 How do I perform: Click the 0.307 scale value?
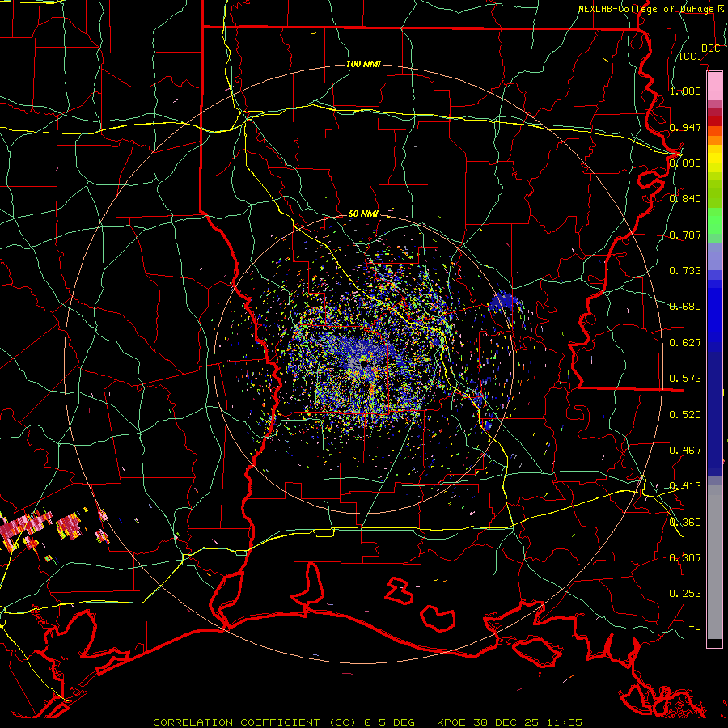(x=685, y=558)
